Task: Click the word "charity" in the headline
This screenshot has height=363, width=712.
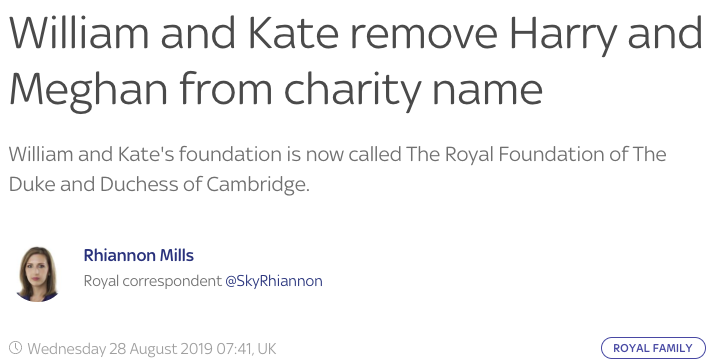Action: coord(352,90)
